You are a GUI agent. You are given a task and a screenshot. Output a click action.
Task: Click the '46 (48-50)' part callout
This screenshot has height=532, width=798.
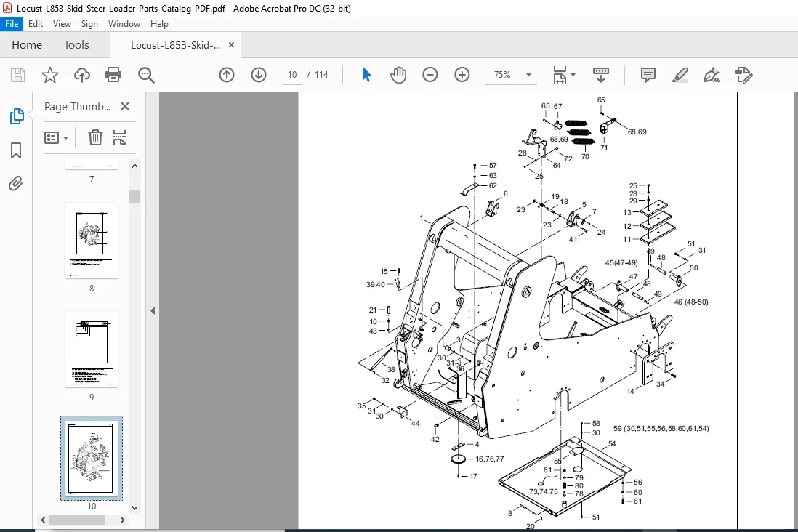(x=691, y=302)
